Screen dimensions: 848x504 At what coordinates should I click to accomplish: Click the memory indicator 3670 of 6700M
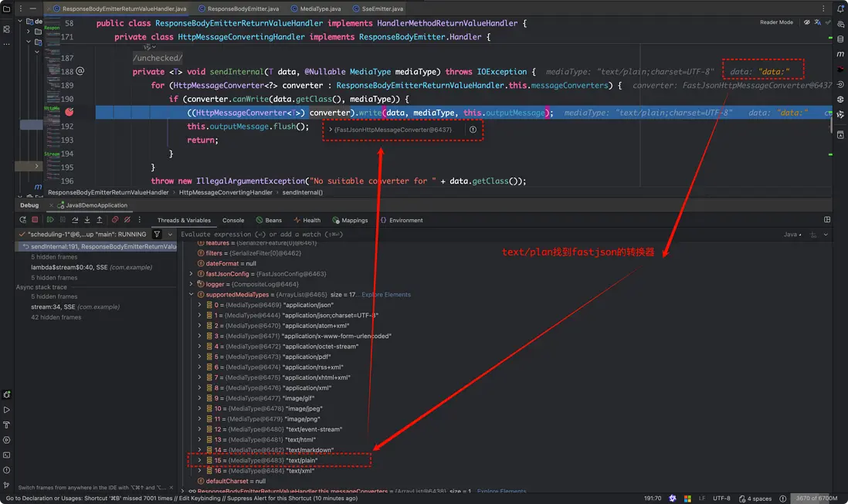816,499
